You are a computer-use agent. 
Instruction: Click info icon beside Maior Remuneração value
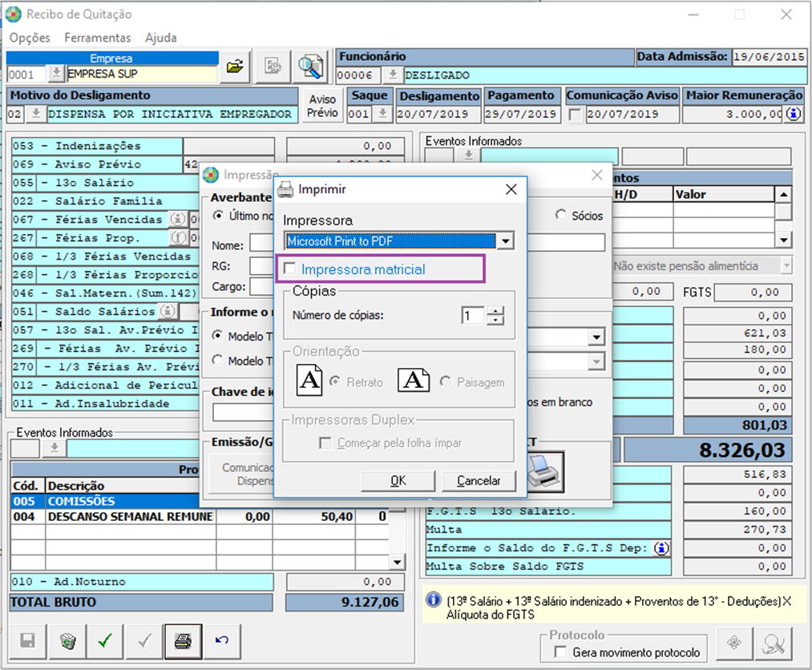[x=794, y=113]
